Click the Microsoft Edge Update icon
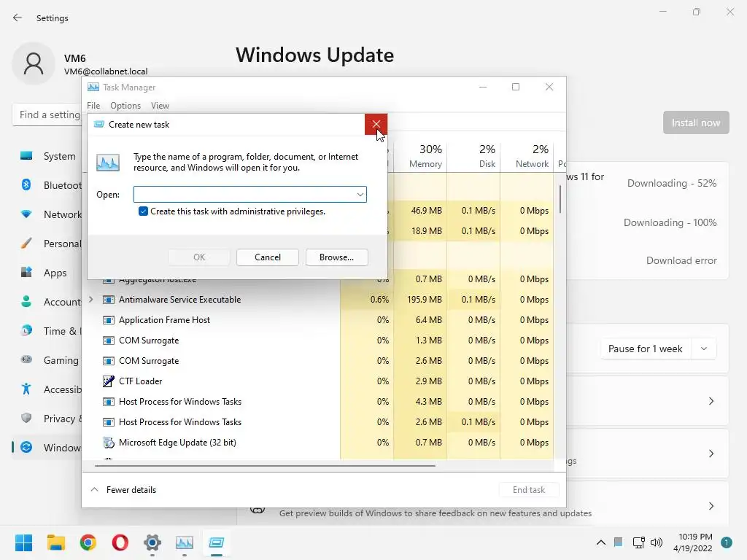 coord(109,443)
